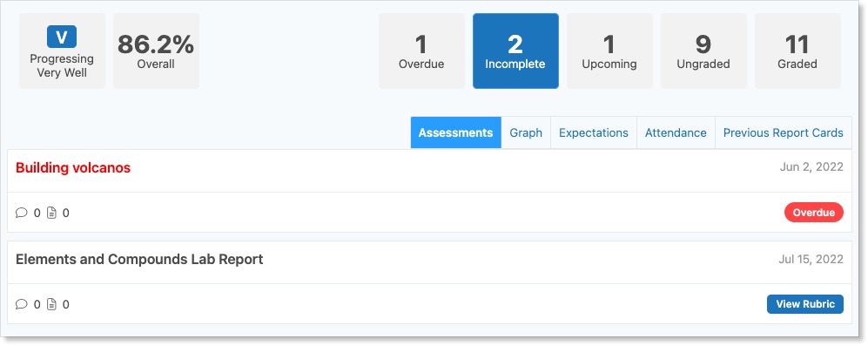The height and width of the screenshot is (346, 868).
Task: Select the 2 Incomplete summary tile
Action: 515,51
